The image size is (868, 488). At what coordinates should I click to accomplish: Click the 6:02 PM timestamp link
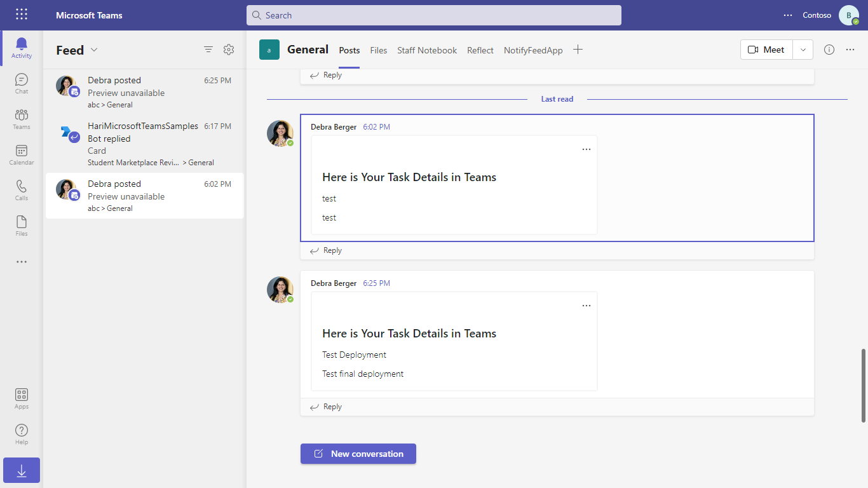tap(377, 127)
